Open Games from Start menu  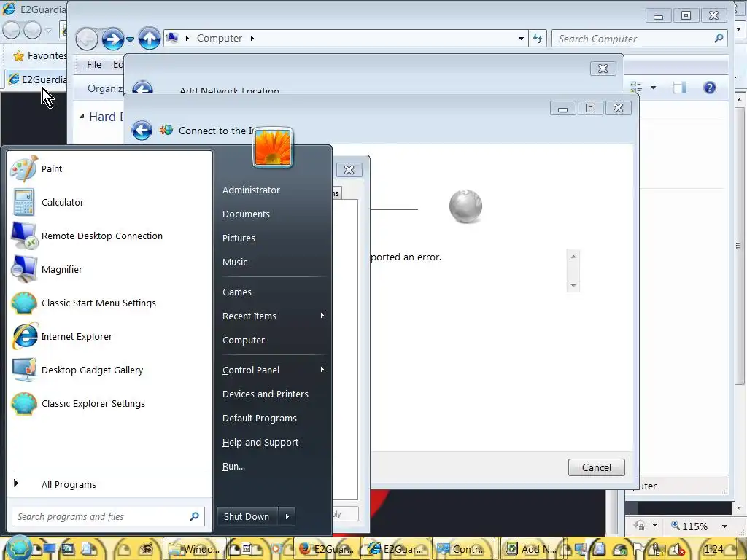pyautogui.click(x=237, y=292)
